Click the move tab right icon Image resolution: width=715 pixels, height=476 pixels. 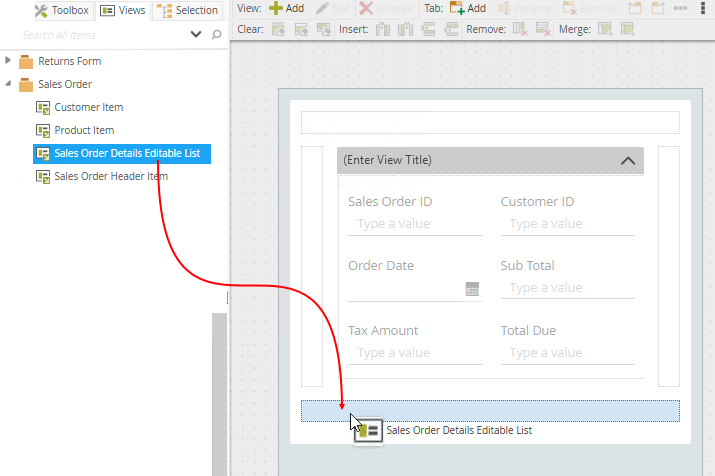(658, 8)
